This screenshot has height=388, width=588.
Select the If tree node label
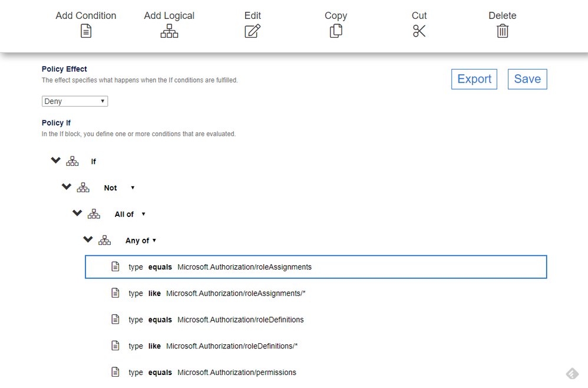pos(93,162)
